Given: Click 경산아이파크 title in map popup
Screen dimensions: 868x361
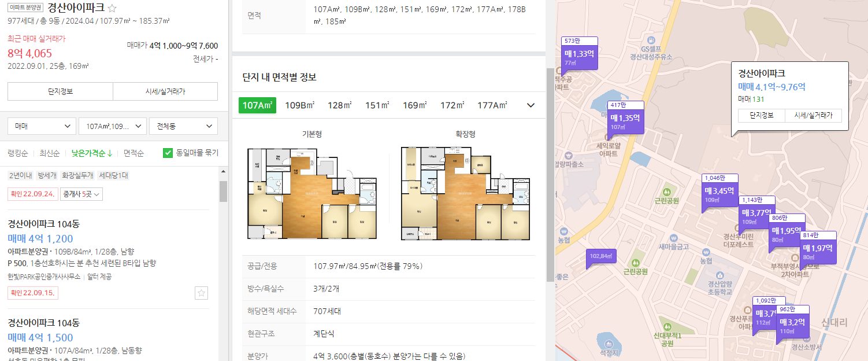Looking at the screenshot, I should [761, 73].
